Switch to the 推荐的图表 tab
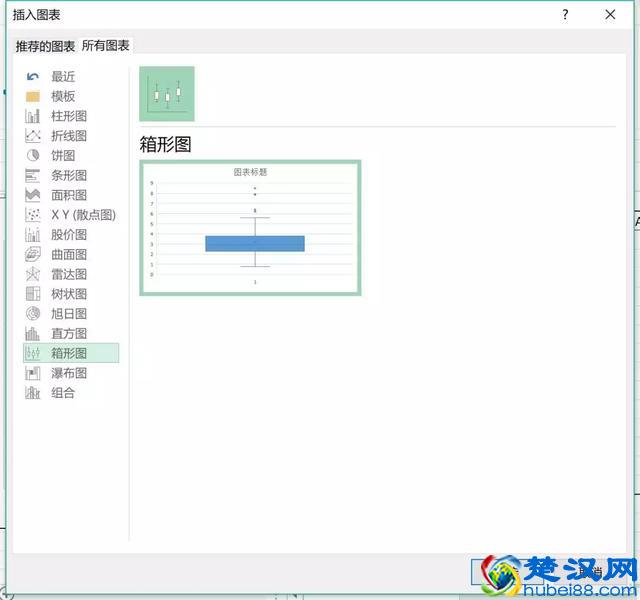 (x=45, y=46)
